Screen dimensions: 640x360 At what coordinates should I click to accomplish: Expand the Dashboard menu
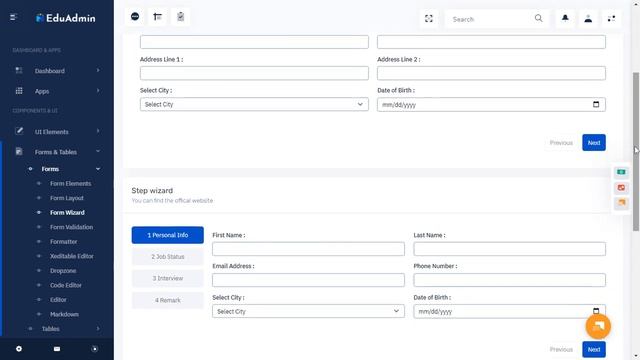[x=98, y=71]
